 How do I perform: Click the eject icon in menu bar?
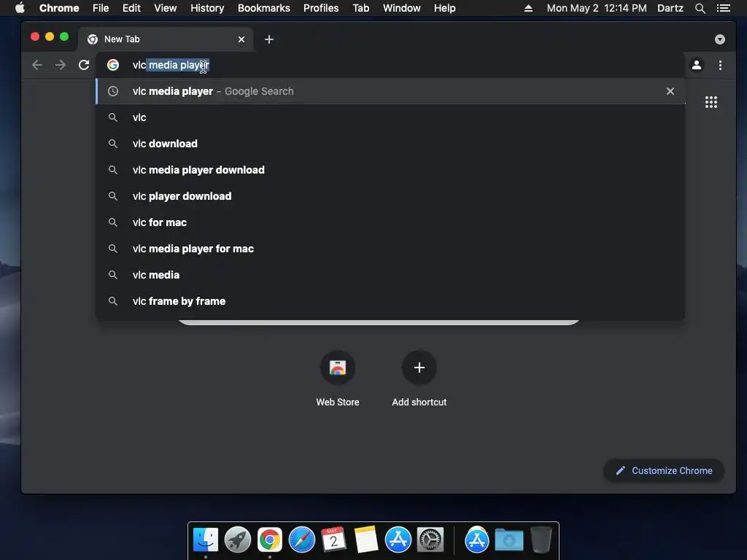[x=528, y=8]
